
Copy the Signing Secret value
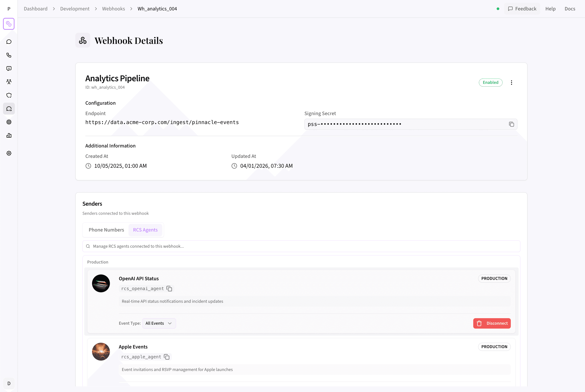point(511,124)
